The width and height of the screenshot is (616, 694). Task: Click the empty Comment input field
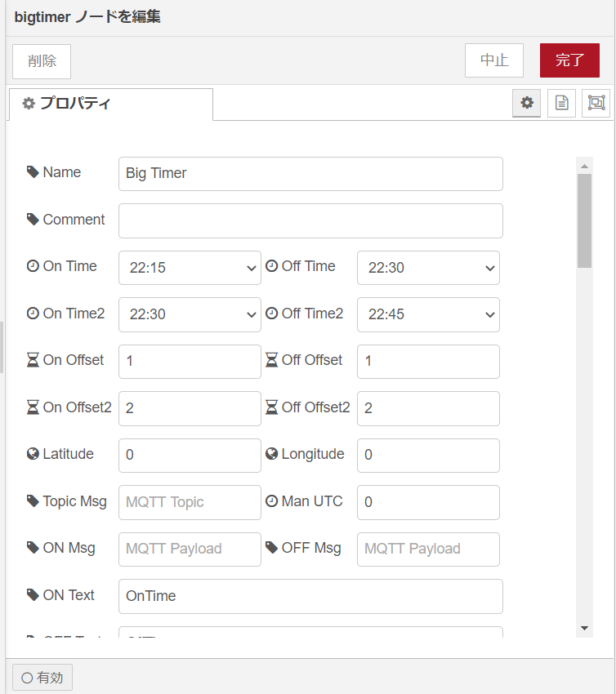310,221
